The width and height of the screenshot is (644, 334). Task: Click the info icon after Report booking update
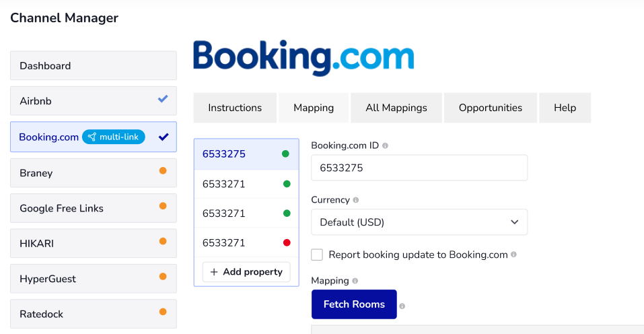tap(513, 255)
